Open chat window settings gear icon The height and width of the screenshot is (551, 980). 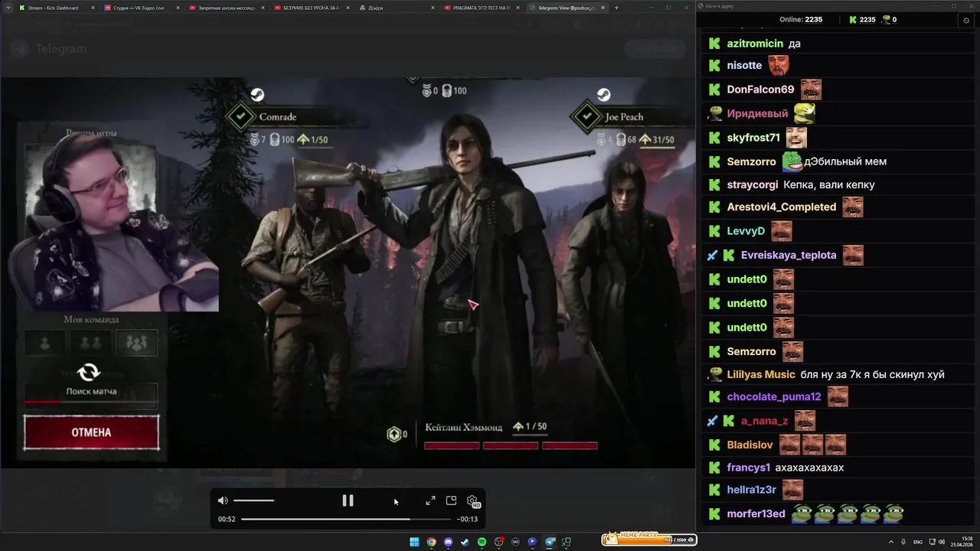[966, 20]
